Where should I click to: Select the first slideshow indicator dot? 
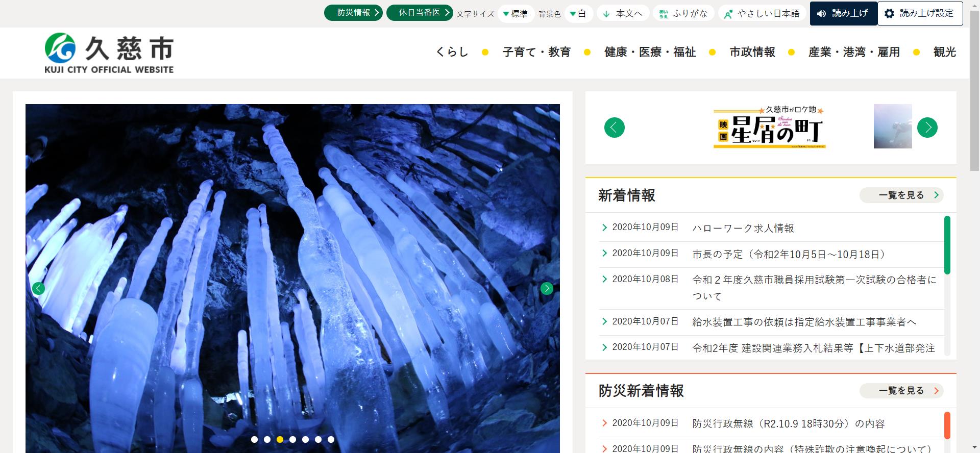click(254, 439)
